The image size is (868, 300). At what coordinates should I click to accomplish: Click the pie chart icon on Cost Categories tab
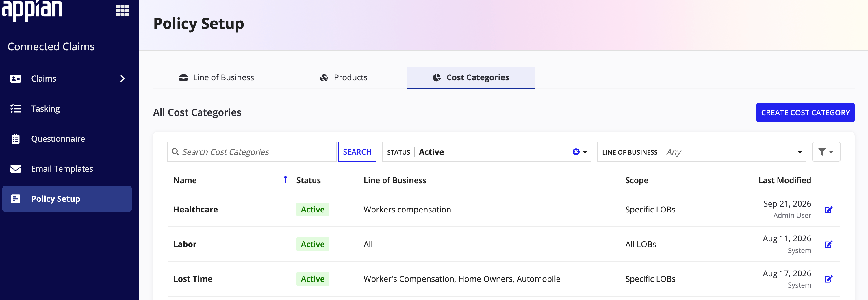pyautogui.click(x=437, y=77)
